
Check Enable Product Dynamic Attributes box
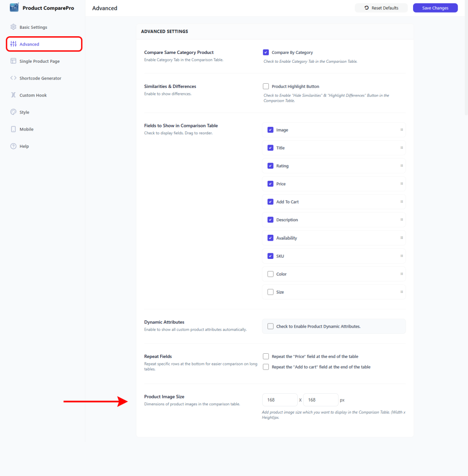click(270, 326)
